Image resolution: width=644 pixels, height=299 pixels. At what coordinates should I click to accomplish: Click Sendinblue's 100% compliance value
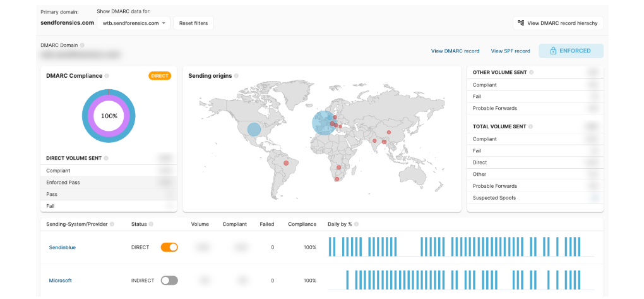tap(310, 248)
